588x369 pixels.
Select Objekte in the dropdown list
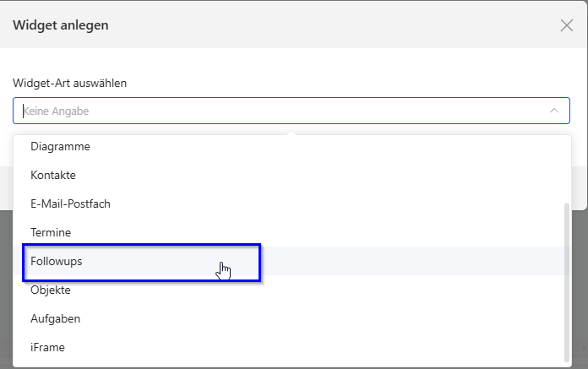pyautogui.click(x=292, y=290)
